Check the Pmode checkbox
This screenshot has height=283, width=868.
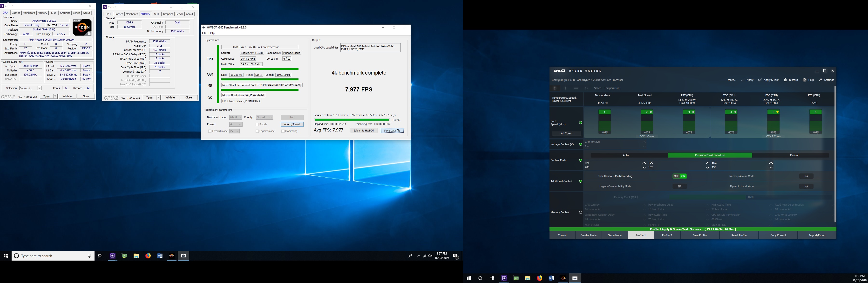click(258, 124)
